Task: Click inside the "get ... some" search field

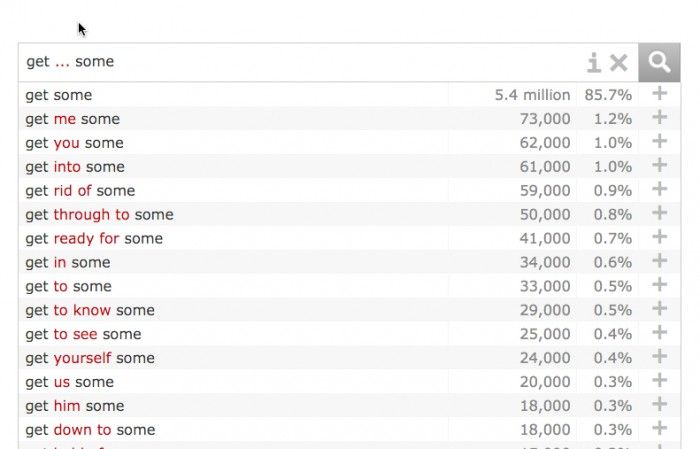Action: click(x=300, y=62)
